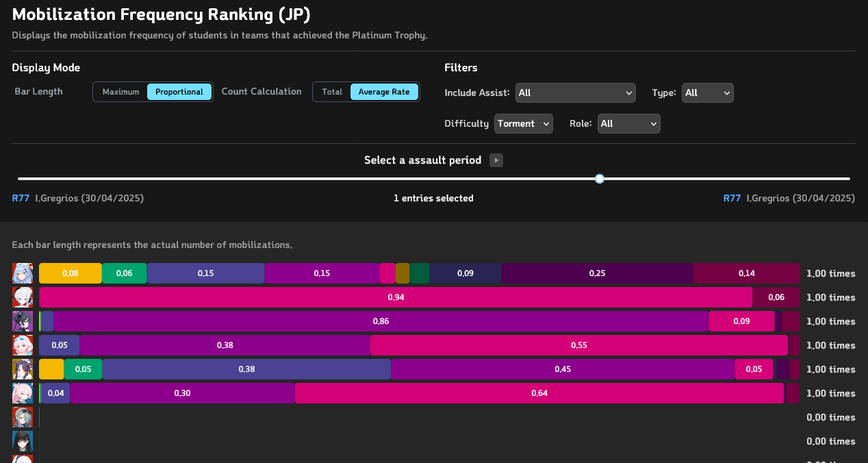Open the student avatar beside the 0.45 bar
Image resolution: width=868 pixels, height=463 pixels.
23,369
